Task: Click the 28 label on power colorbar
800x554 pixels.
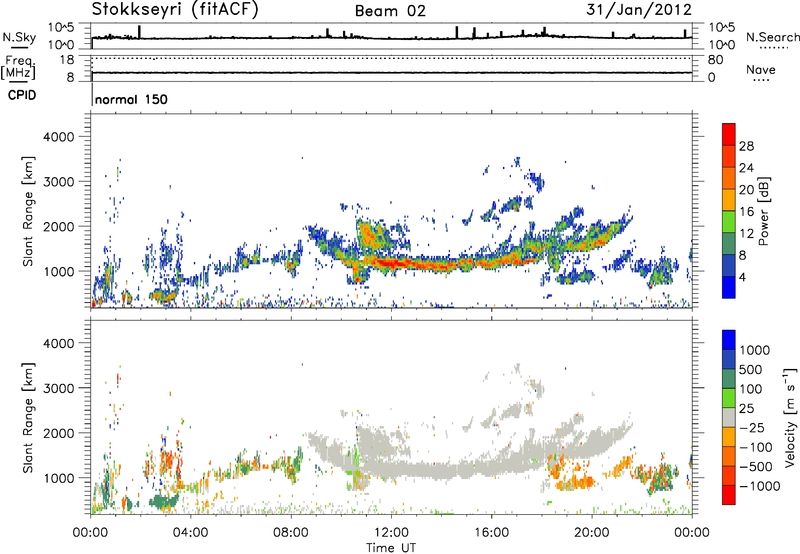Action: coord(746,146)
